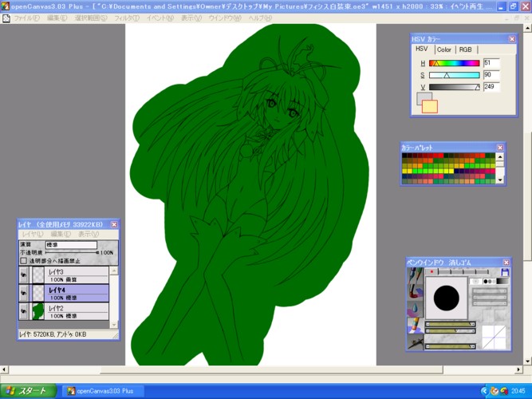
Task: Open 表示(V) menu in layer panel
Action: pyautogui.click(x=89, y=234)
